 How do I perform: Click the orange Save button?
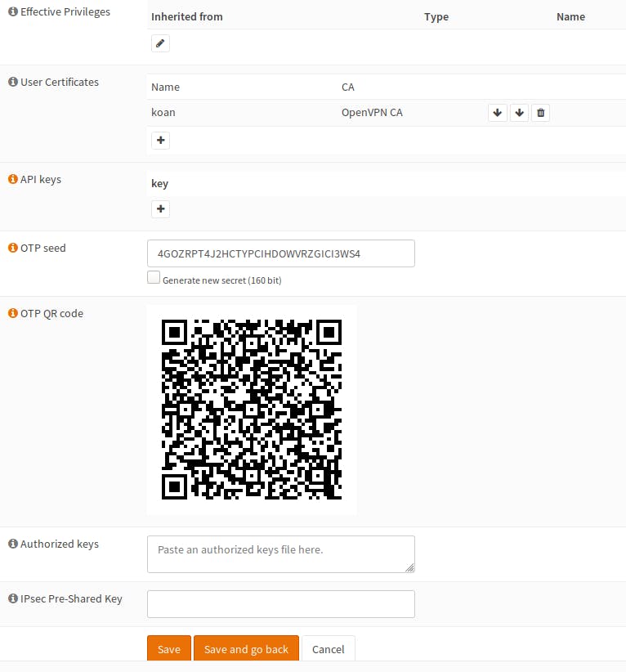[169, 648]
